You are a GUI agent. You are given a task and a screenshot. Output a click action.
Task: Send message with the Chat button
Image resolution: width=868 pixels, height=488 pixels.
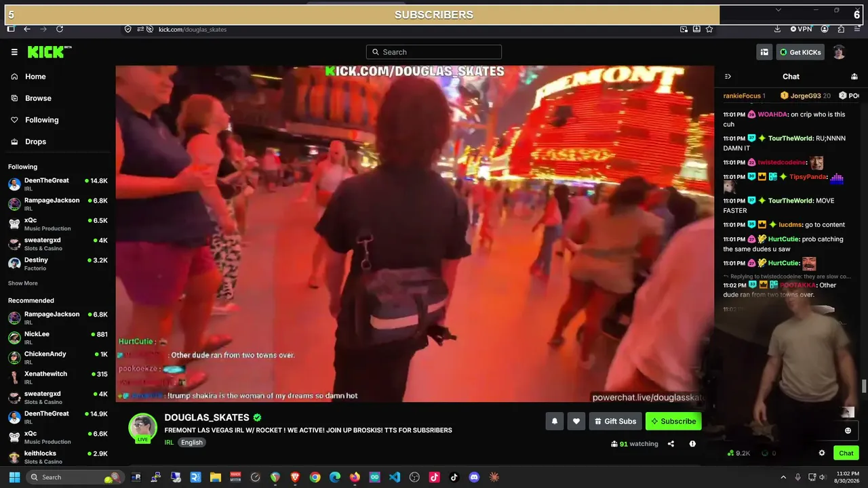click(846, 453)
